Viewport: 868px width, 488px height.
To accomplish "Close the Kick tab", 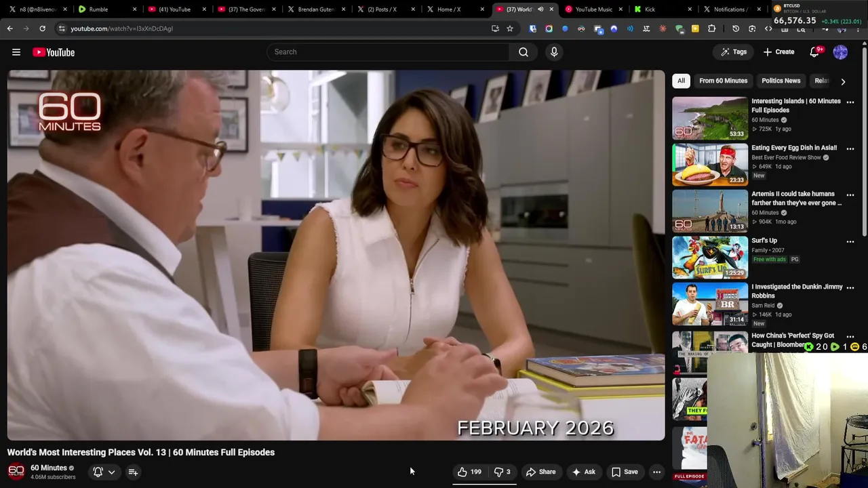I will coord(690,9).
